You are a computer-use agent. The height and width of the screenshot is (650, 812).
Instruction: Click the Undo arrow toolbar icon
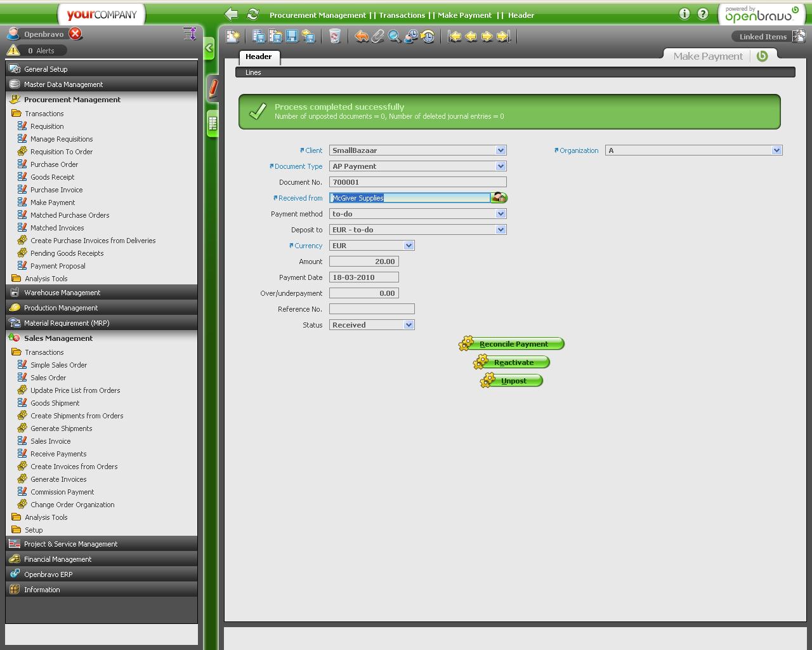click(362, 37)
